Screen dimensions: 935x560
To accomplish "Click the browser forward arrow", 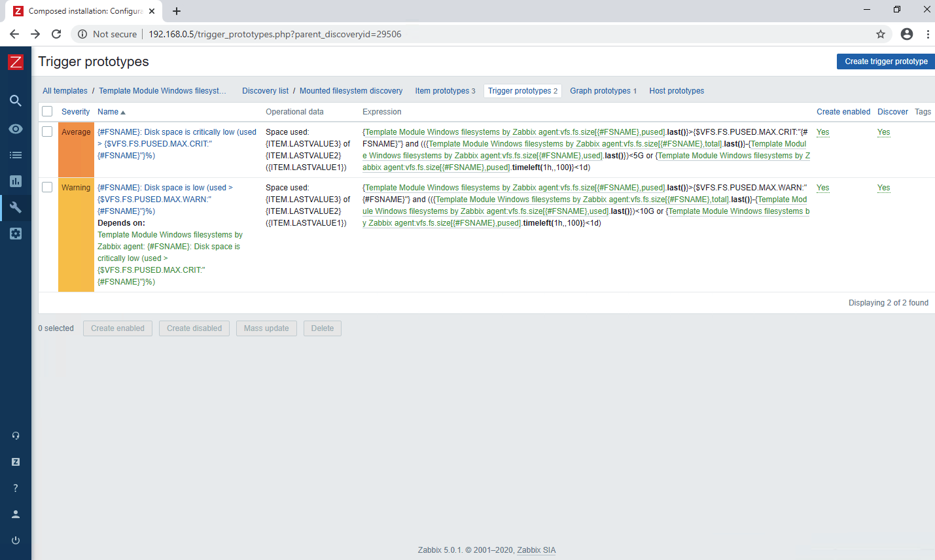I will click(35, 34).
